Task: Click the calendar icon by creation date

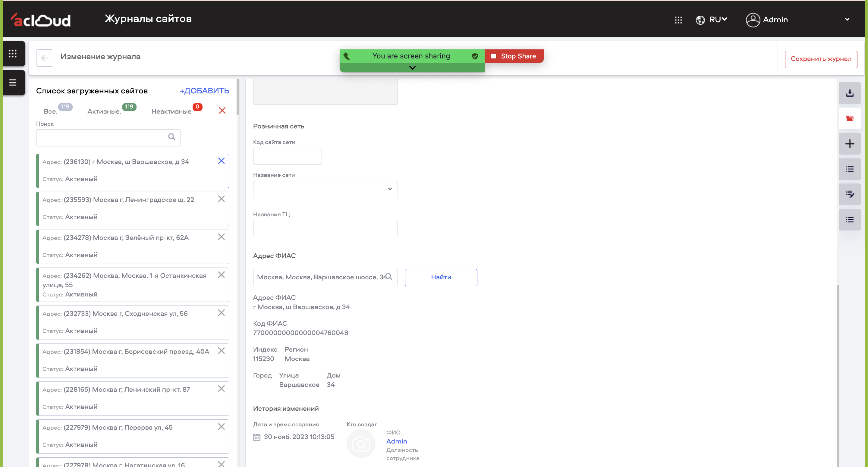Action: 257,437
